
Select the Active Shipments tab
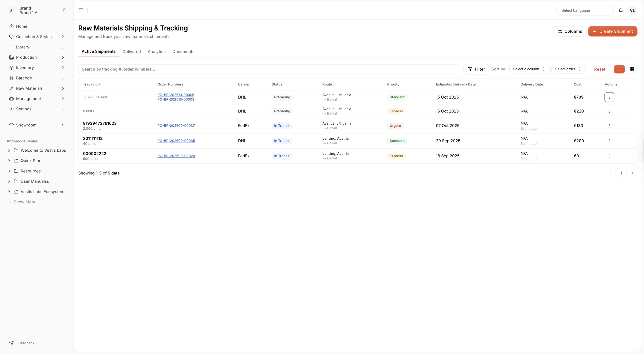tap(98, 51)
